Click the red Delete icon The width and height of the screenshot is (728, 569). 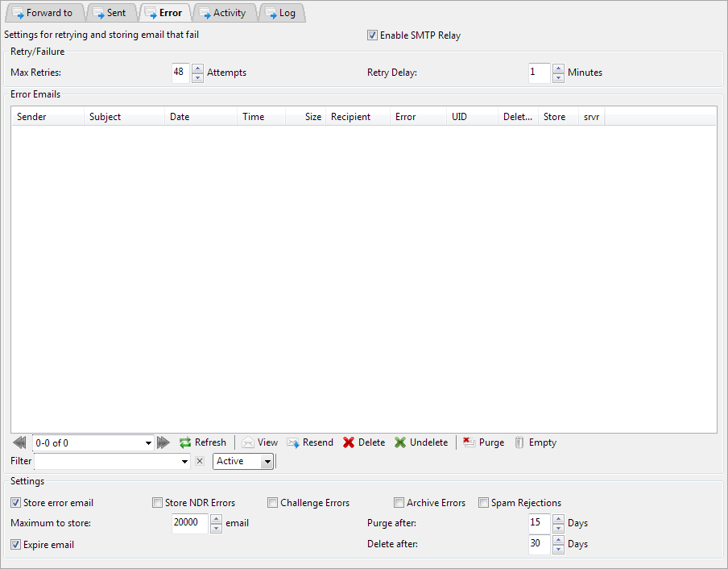349,442
